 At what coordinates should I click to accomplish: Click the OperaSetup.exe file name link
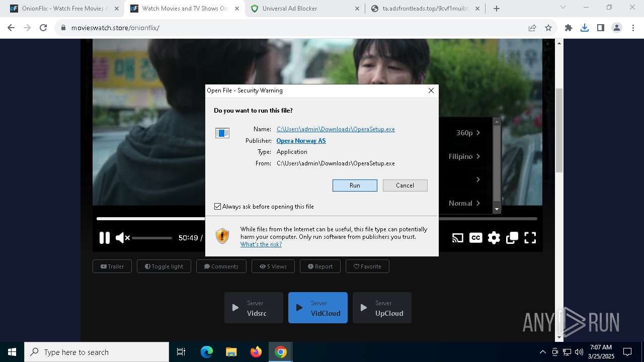[336, 129]
